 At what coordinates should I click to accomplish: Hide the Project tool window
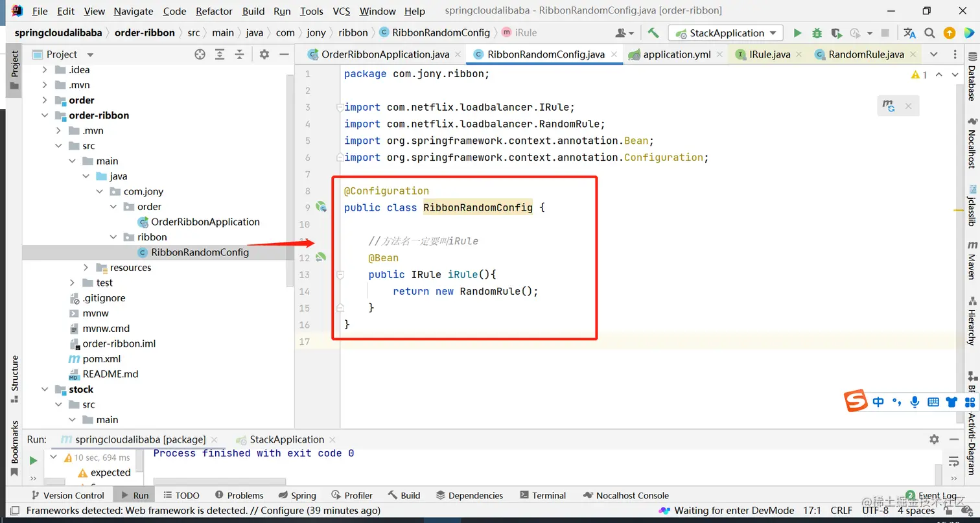pyautogui.click(x=283, y=54)
